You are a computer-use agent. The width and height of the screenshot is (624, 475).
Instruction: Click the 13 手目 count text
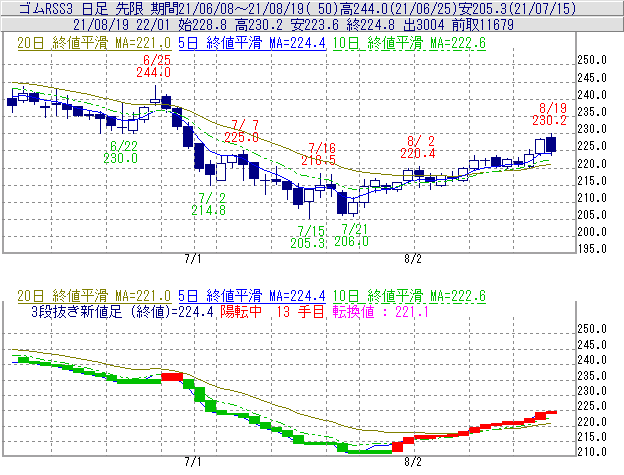click(x=300, y=312)
